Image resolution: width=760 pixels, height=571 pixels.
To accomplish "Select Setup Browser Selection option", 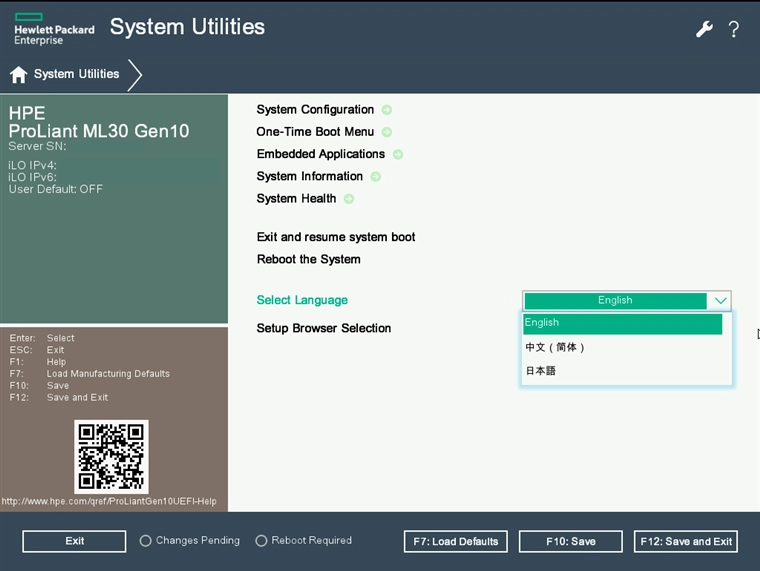I will (x=324, y=328).
